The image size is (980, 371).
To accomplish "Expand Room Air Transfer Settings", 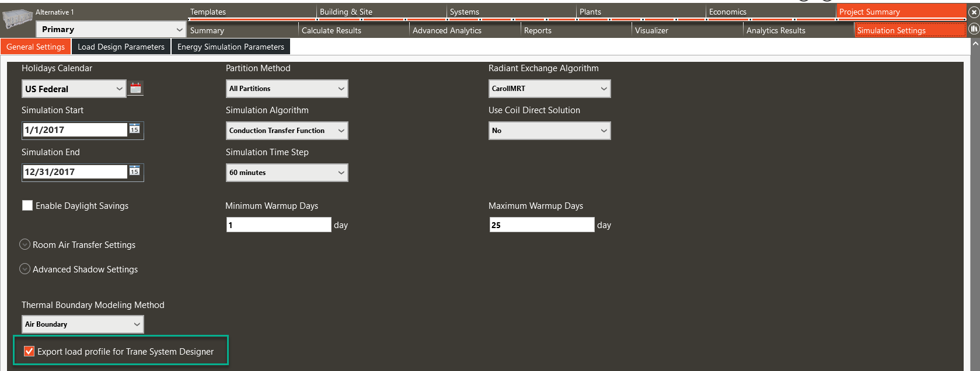I will pos(25,244).
